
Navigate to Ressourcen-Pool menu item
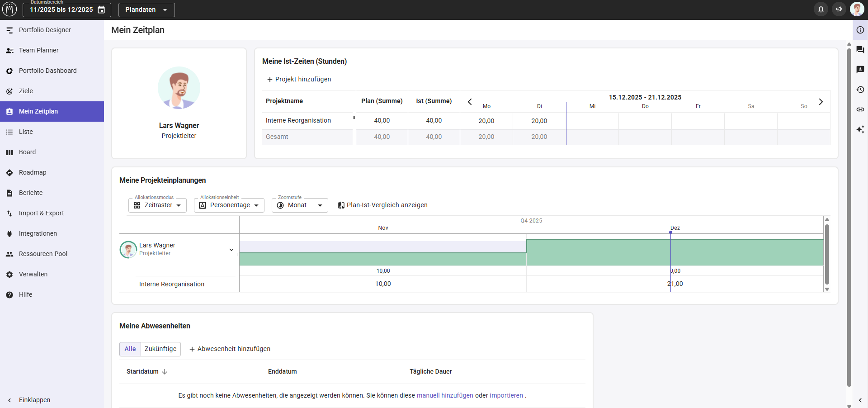[x=43, y=254]
